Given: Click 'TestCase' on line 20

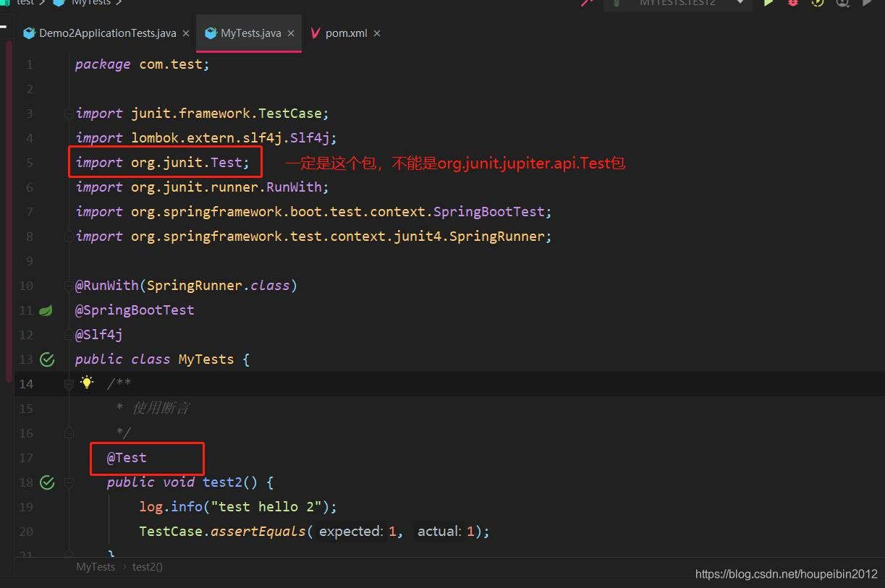Looking at the screenshot, I should (x=171, y=532).
